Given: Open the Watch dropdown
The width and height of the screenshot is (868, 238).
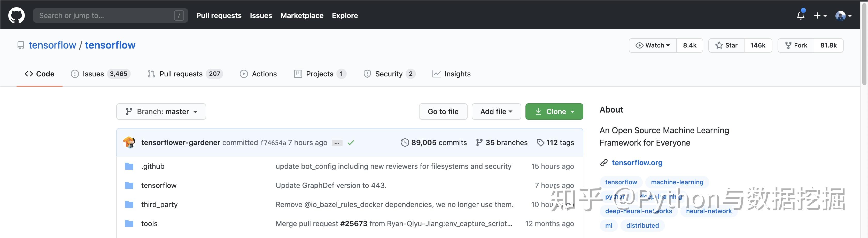Looking at the screenshot, I should 653,45.
